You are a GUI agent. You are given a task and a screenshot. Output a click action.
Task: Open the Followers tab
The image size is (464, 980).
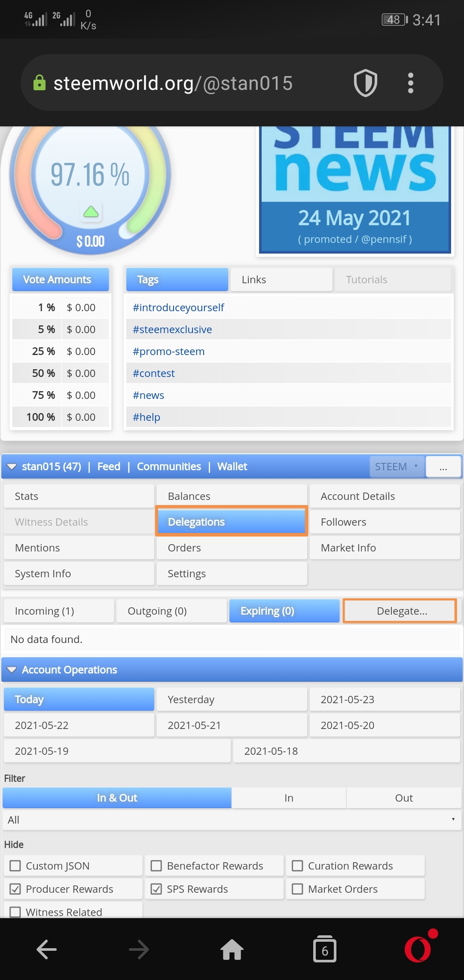(385, 522)
